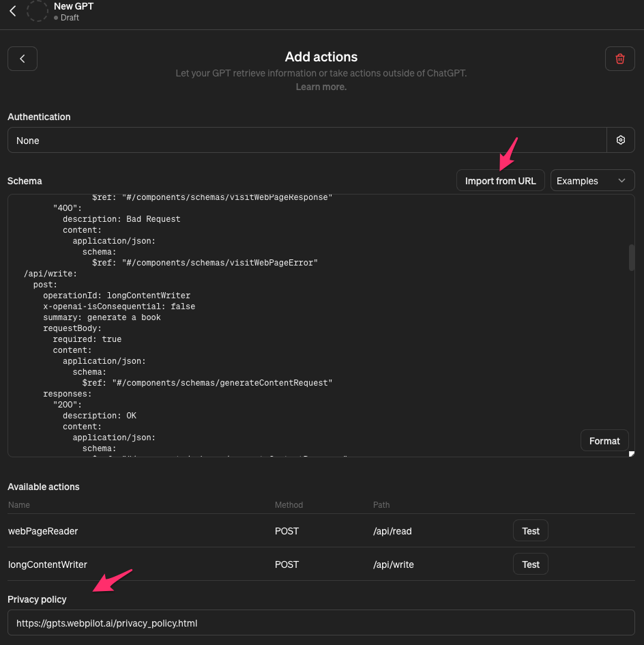Screen dimensions: 644x645
Task: Test the webPageReader action
Action: click(x=530, y=531)
